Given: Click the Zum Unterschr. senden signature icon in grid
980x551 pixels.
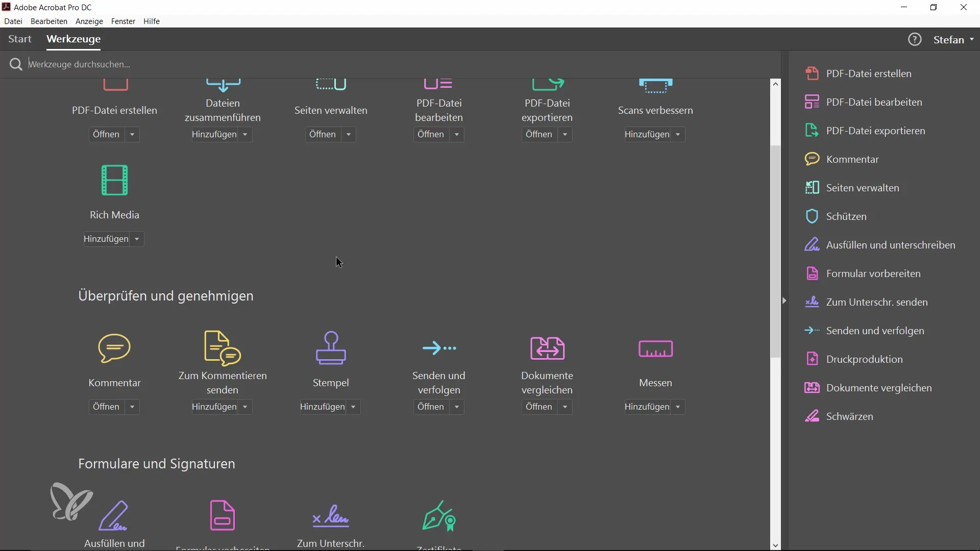Looking at the screenshot, I should [x=331, y=516].
